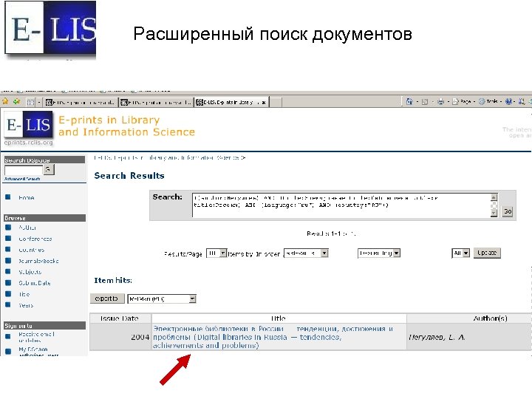This screenshot has width=532, height=399.
Task: Open the sort items by relevance dropdown
Action: click(306, 253)
